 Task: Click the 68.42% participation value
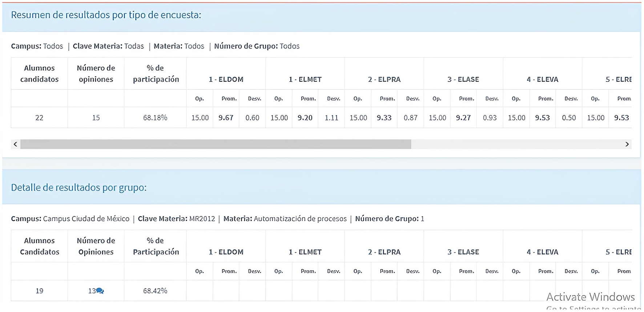pos(155,291)
